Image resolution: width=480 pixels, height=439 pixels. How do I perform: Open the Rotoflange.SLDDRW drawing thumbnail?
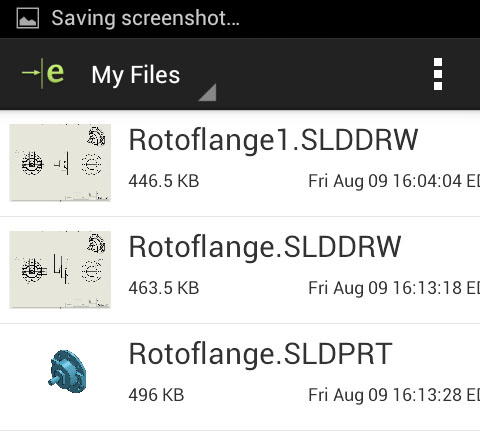(60, 269)
